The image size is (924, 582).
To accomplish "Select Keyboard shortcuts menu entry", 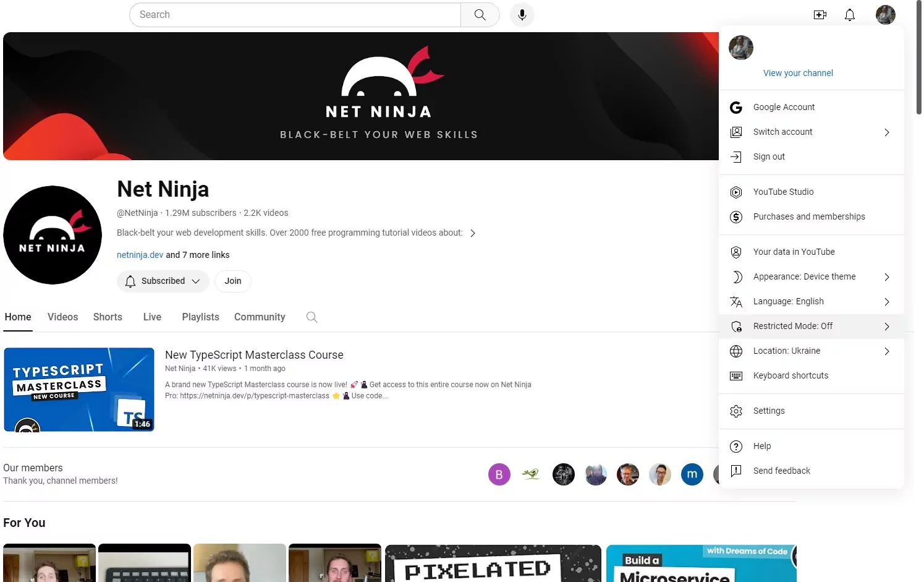I will click(x=812, y=376).
